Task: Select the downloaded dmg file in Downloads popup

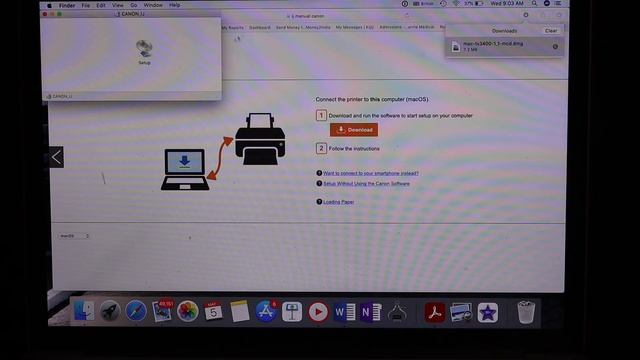Action: click(504, 47)
